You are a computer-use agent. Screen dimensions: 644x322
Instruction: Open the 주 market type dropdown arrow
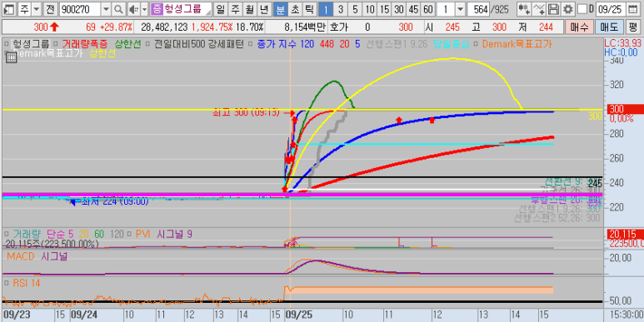coord(36,8)
